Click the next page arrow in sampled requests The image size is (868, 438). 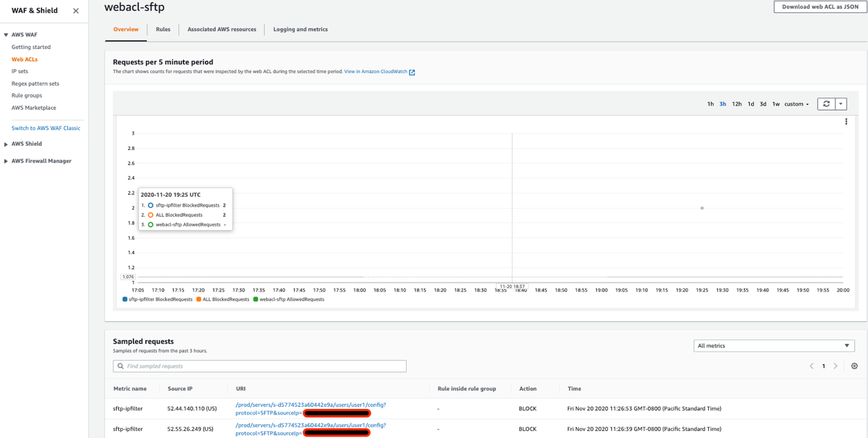[835, 366]
